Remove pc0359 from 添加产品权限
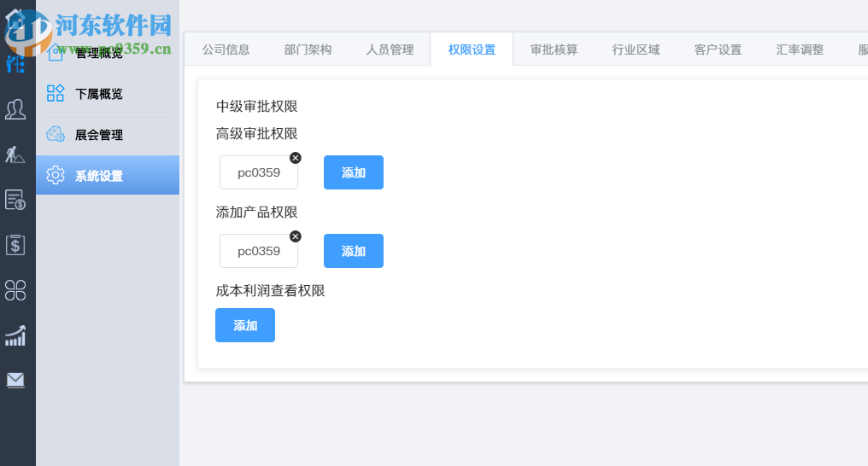868x466 pixels. [x=296, y=236]
